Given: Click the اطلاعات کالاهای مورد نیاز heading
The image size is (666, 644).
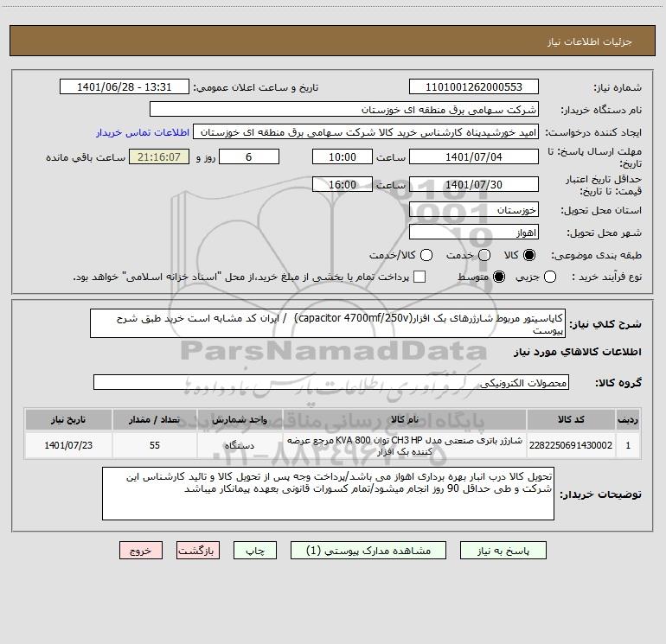Looking at the screenshot, I should 578,352.
